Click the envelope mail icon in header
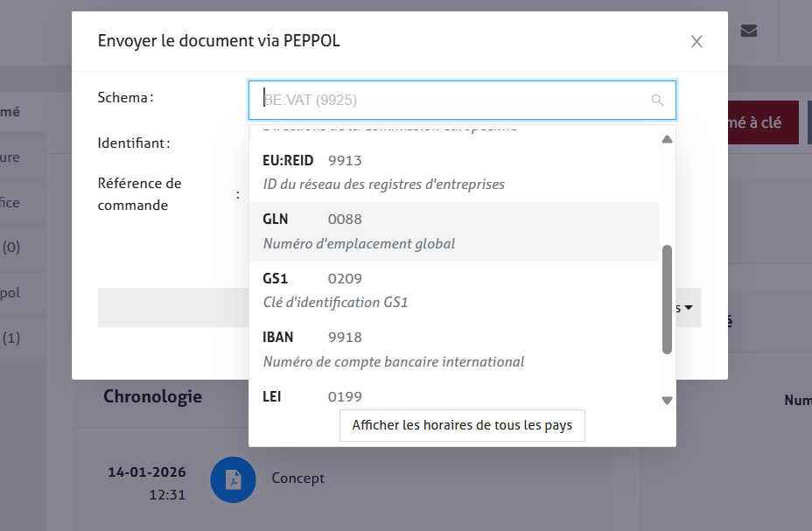 point(748,31)
